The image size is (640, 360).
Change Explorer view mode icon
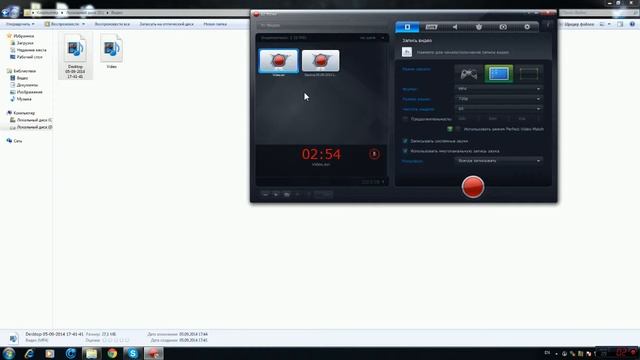click(602, 24)
